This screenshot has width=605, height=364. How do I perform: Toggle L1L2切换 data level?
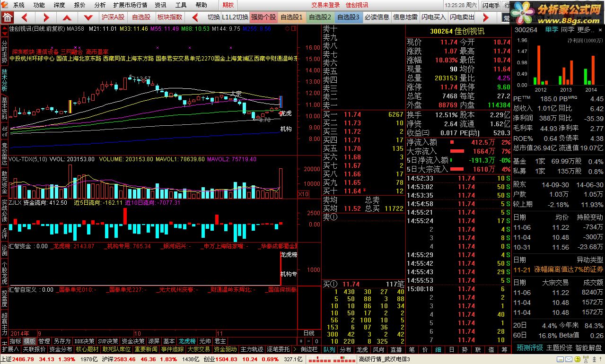coord(236,17)
